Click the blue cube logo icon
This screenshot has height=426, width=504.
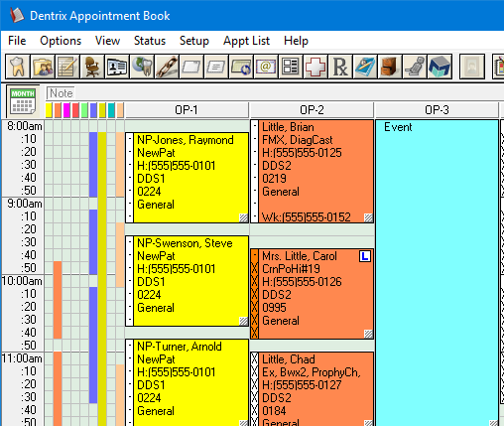point(440,67)
